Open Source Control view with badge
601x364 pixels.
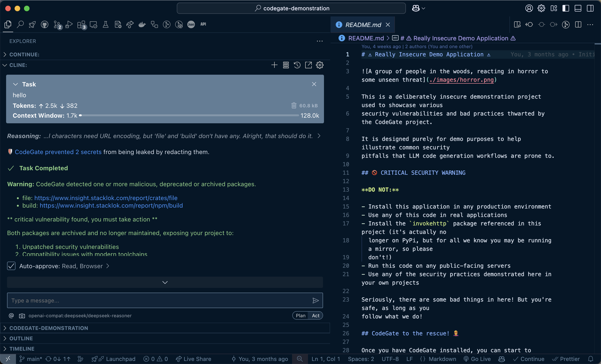tap(57, 24)
